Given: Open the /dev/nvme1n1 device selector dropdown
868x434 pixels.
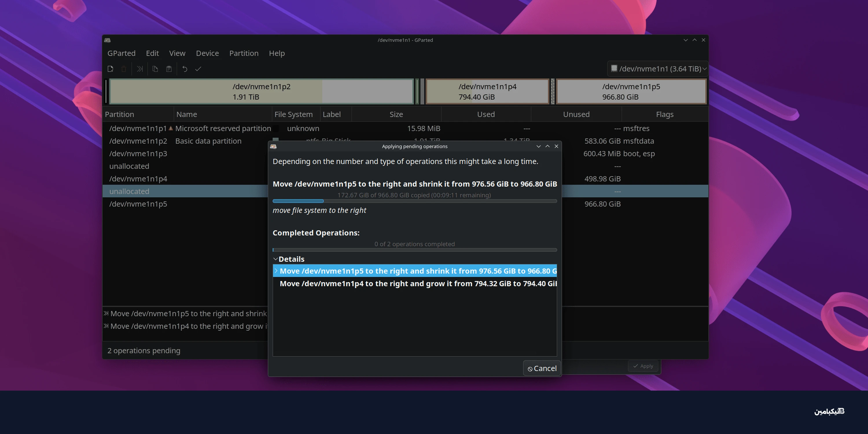Looking at the screenshot, I should 657,69.
